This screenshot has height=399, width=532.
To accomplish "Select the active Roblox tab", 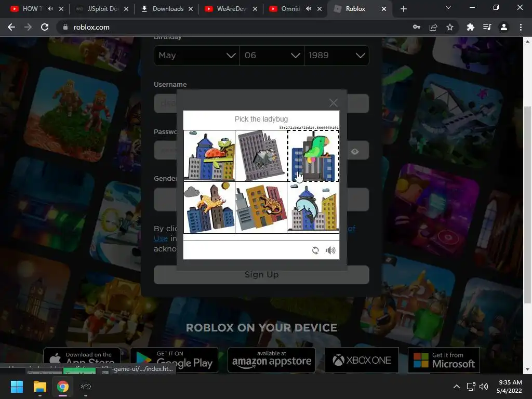I will pos(354,9).
